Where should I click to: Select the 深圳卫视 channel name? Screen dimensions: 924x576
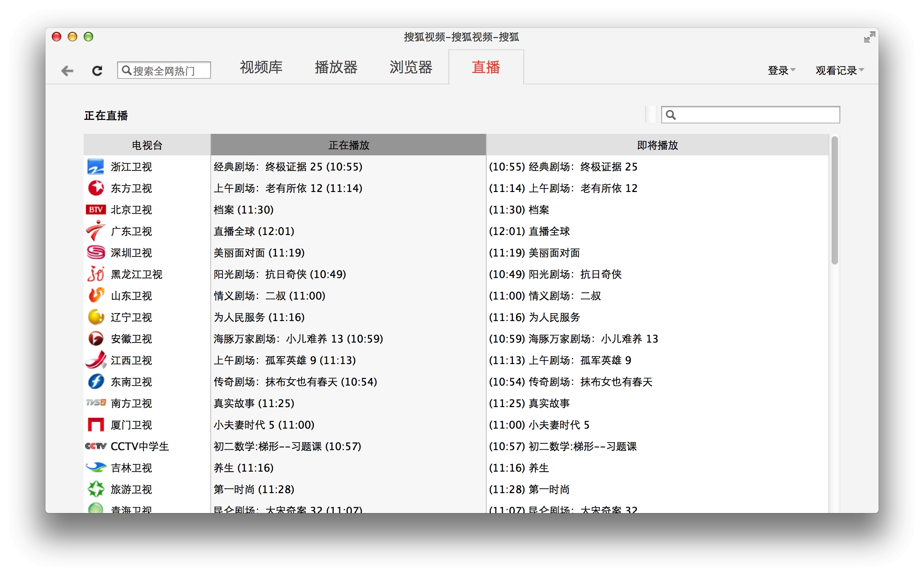131,253
